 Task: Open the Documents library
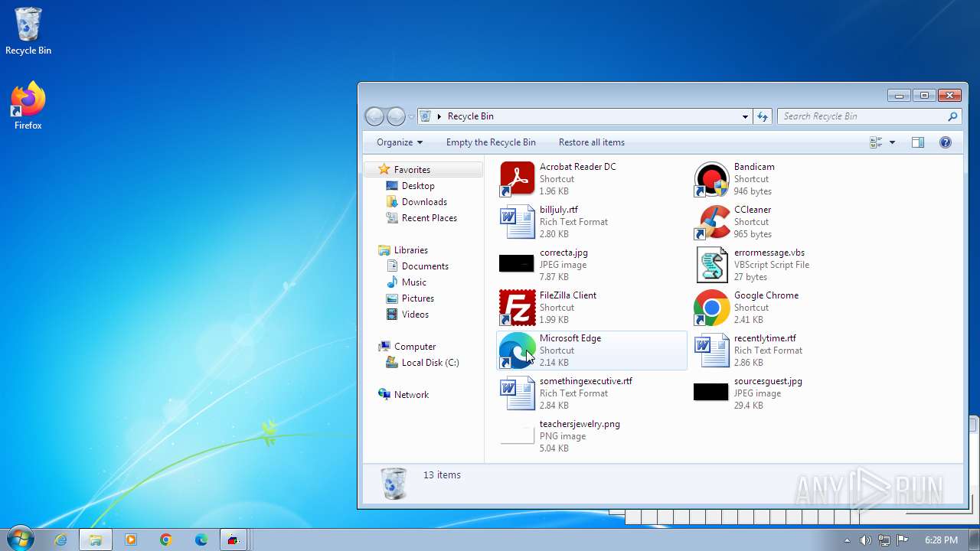[x=425, y=266]
